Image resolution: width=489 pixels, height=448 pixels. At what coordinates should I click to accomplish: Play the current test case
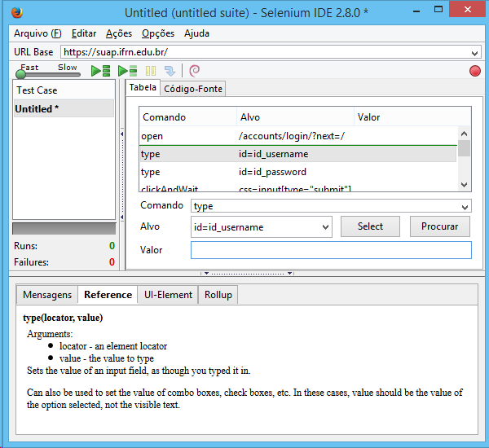coord(128,71)
